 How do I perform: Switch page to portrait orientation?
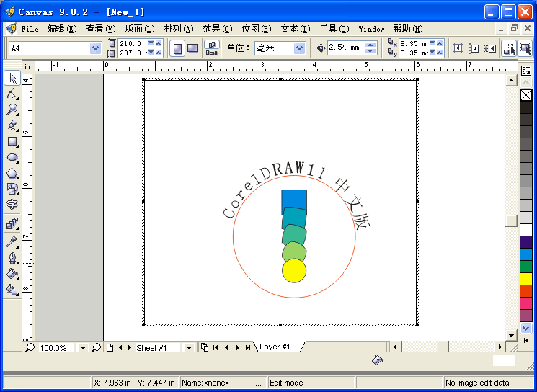pyautogui.click(x=177, y=48)
